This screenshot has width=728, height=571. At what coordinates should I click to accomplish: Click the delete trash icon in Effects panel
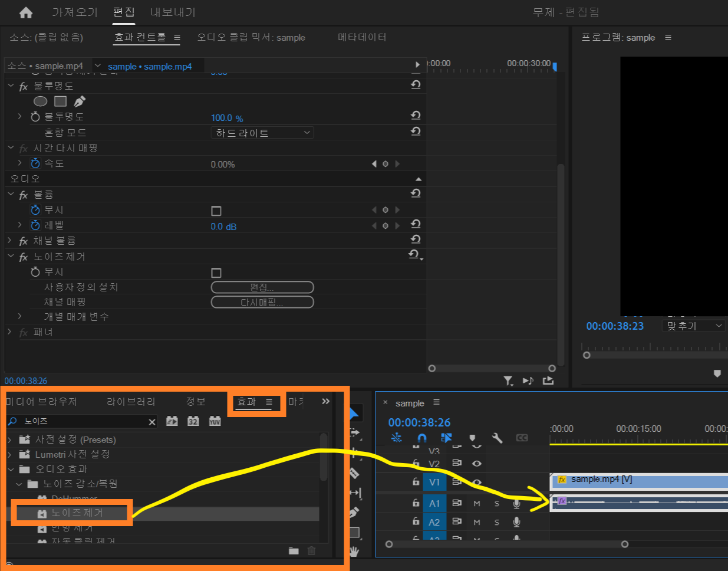click(311, 550)
